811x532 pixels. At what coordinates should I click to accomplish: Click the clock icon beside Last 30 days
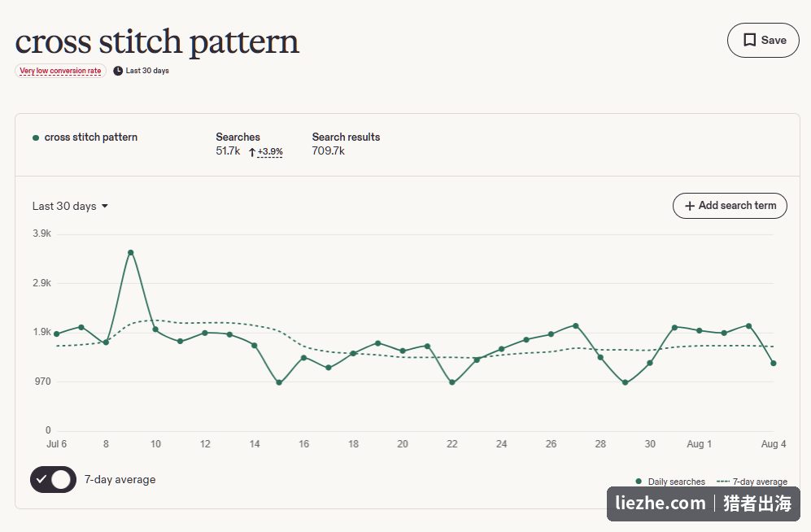pyautogui.click(x=118, y=71)
